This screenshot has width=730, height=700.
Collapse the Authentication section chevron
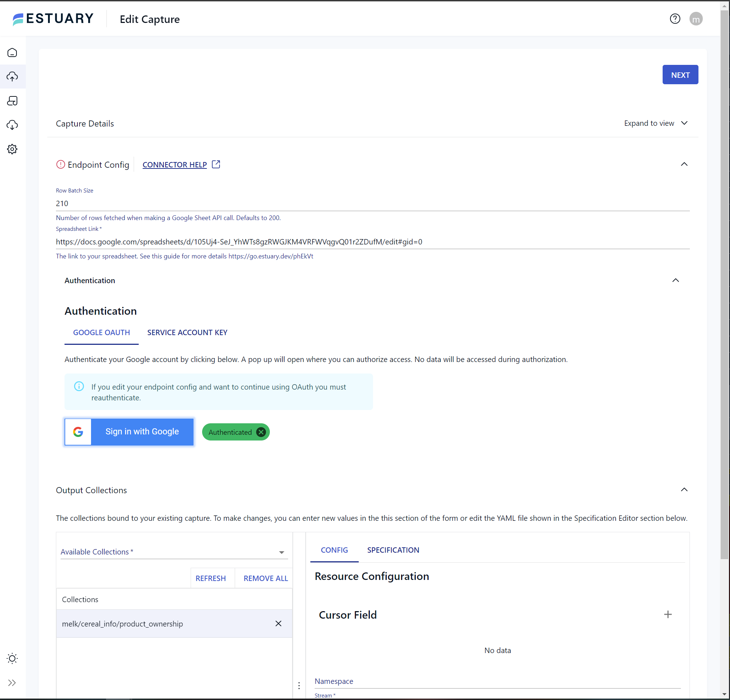pos(676,281)
